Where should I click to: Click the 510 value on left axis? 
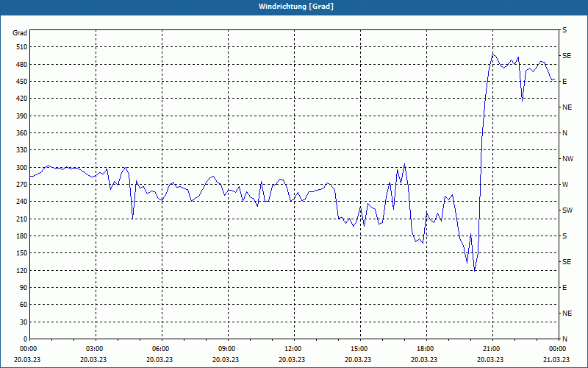coord(22,47)
